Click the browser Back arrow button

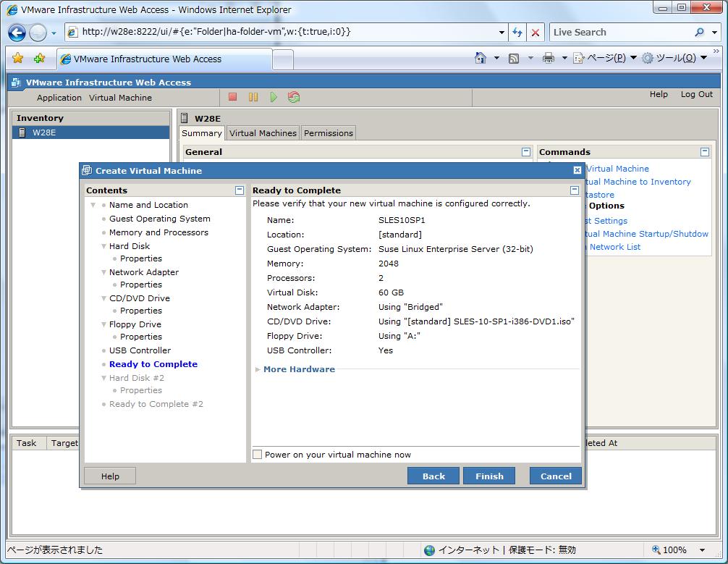click(17, 33)
